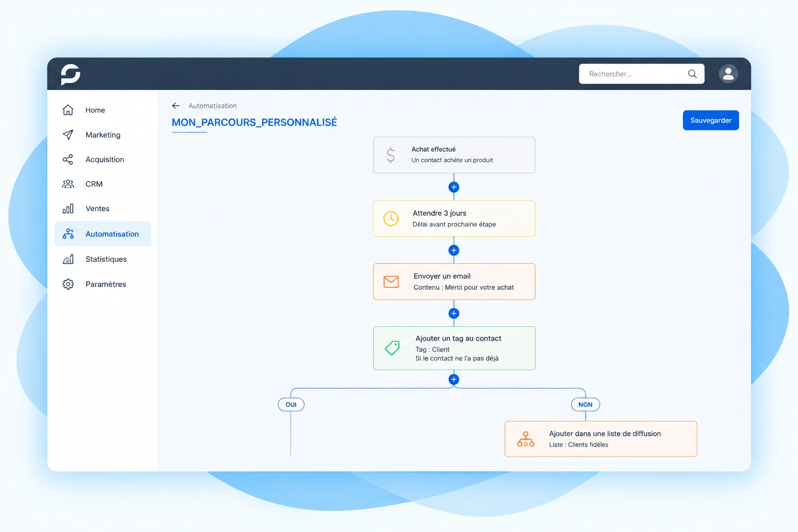Viewport: 798px width, 532px height.
Task: Open Paramètres from the sidebar
Action: 103,284
